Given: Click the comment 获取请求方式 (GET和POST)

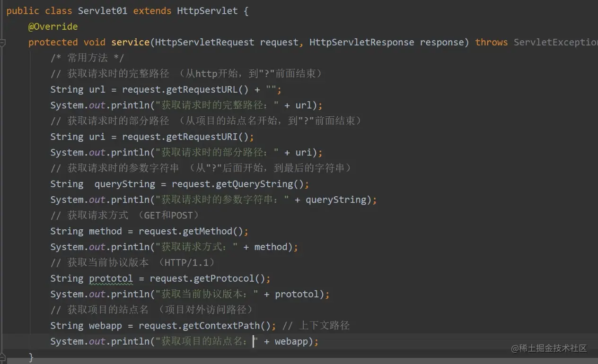Looking at the screenshot, I should point(125,216).
